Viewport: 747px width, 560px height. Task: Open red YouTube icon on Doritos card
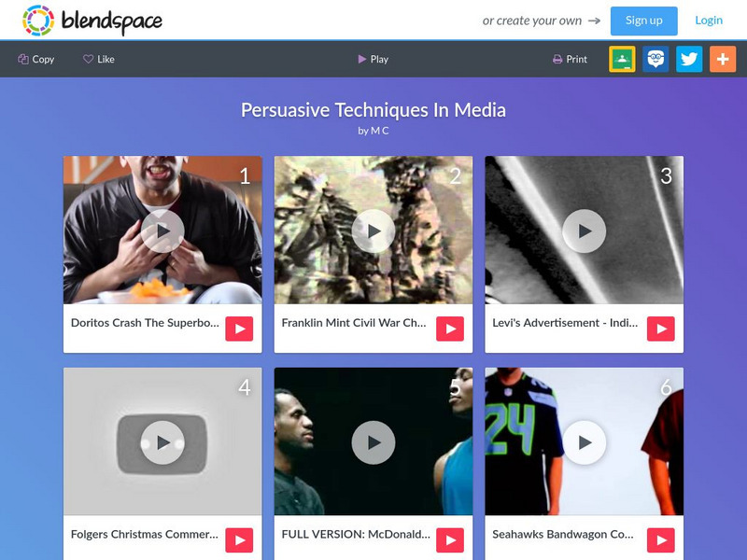pos(239,329)
